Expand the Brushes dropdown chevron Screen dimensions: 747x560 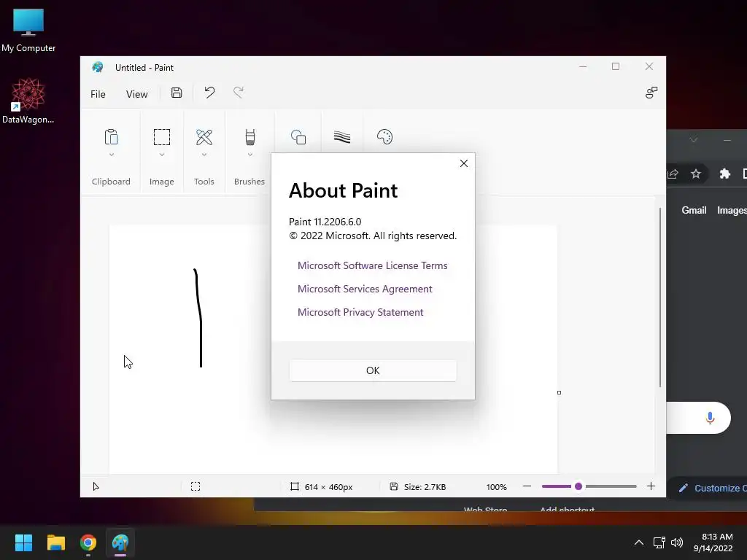249,155
